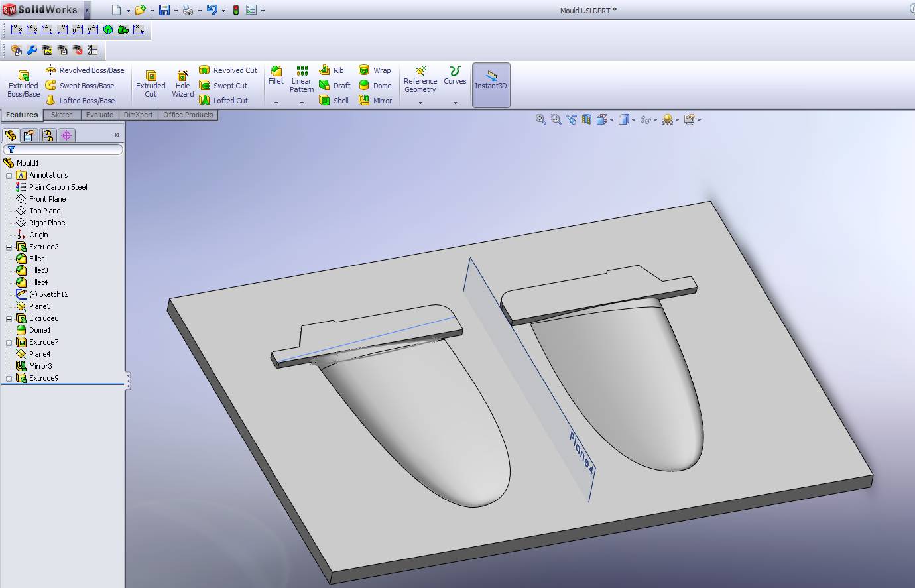
Task: Click the Mirror feature icon
Action: [375, 101]
